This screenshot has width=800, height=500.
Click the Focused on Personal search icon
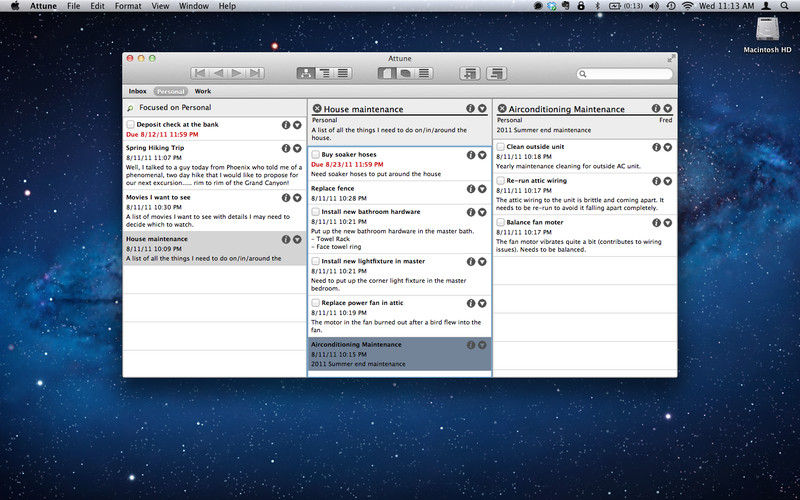pos(130,108)
